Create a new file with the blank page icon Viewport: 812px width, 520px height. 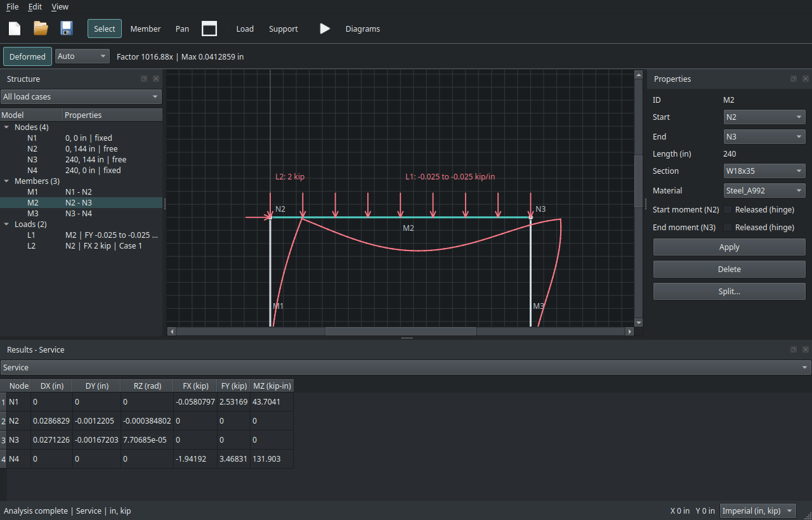click(15, 29)
